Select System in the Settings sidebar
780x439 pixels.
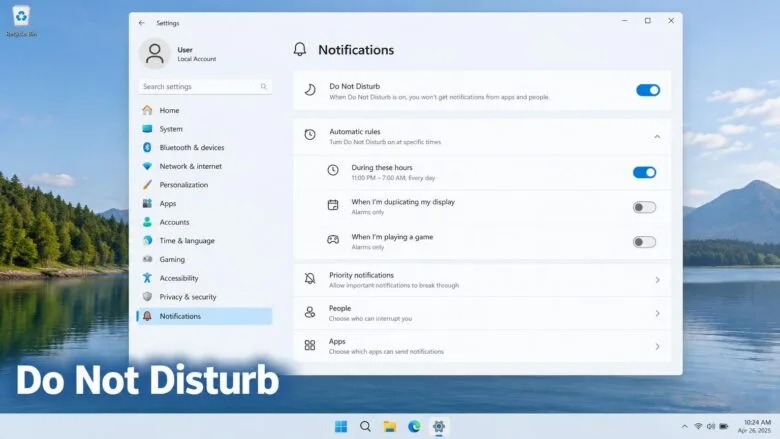[x=204, y=129]
